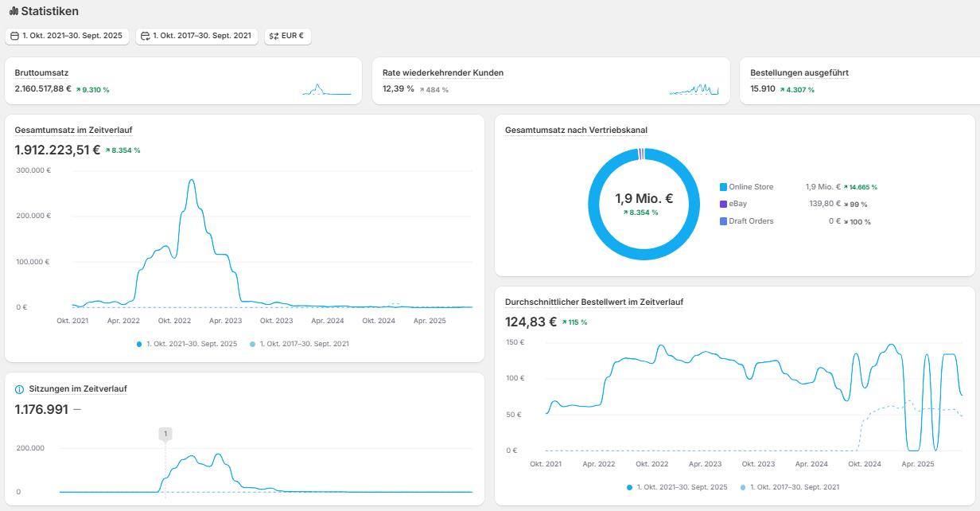The height and width of the screenshot is (511, 980).
Task: Click the Bruttoumsatz sparkline chart
Action: coord(326,90)
